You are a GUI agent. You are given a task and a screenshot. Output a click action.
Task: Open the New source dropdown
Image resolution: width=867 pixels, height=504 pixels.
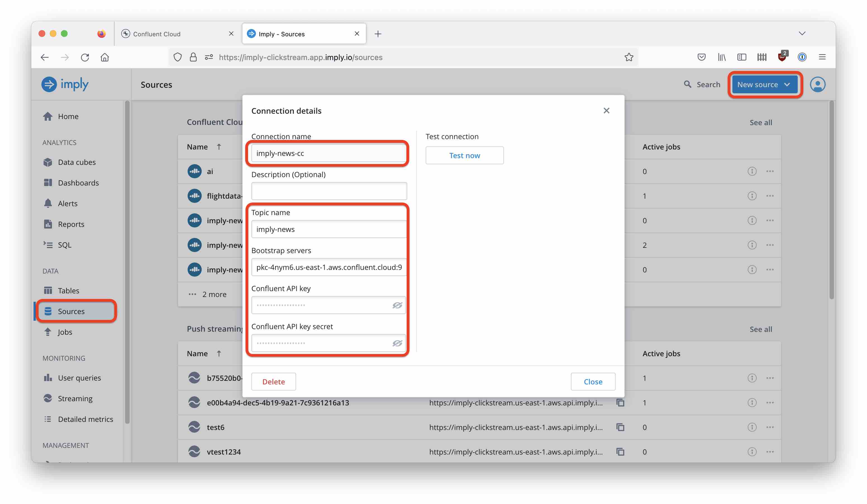click(764, 84)
